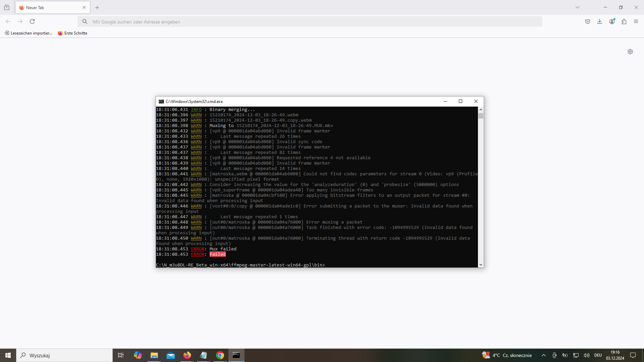Click the Erste Schritte bookmark
The height and width of the screenshot is (362, 644).
click(72, 33)
